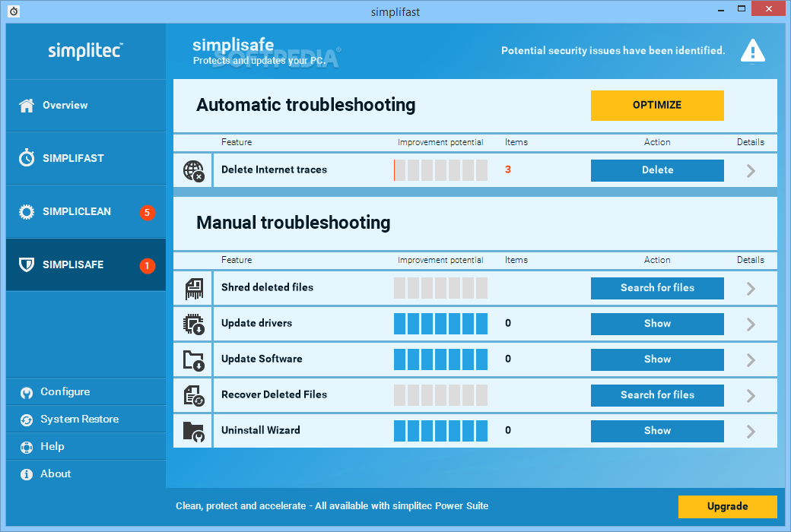Click the Update drivers chip icon
Viewport: 791px width, 532px height.
194,325
